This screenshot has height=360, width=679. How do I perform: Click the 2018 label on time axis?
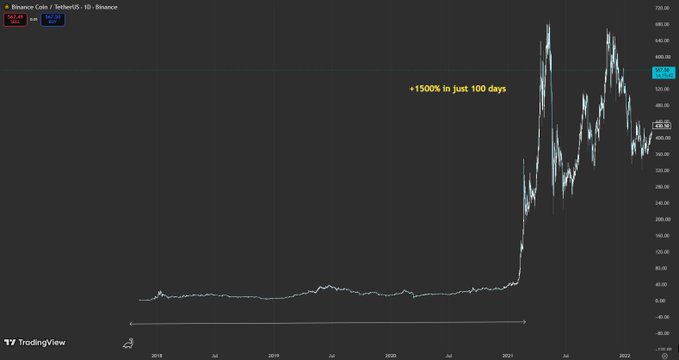pyautogui.click(x=157, y=355)
